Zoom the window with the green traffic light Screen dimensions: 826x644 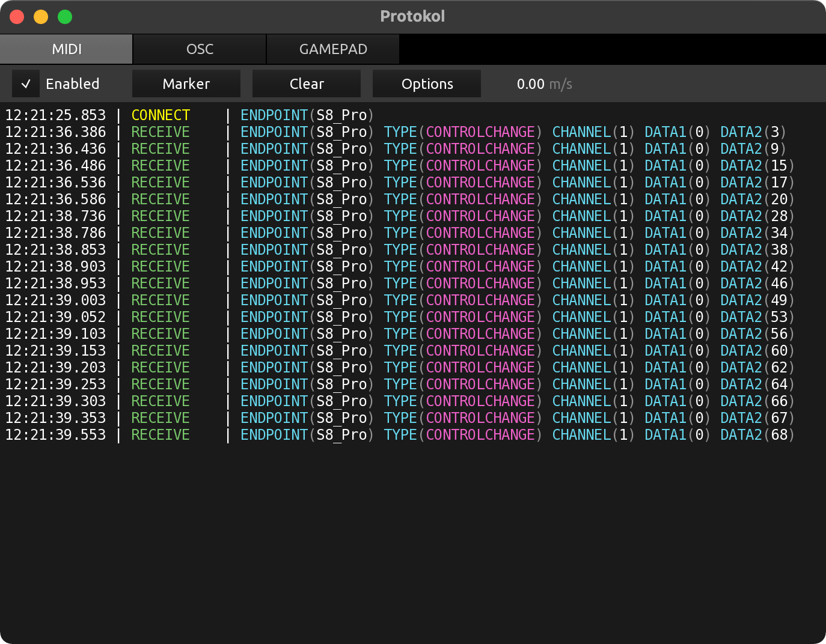64,17
